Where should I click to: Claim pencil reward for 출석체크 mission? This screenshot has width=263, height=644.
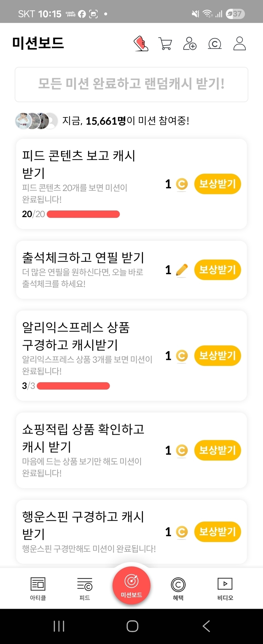click(217, 270)
